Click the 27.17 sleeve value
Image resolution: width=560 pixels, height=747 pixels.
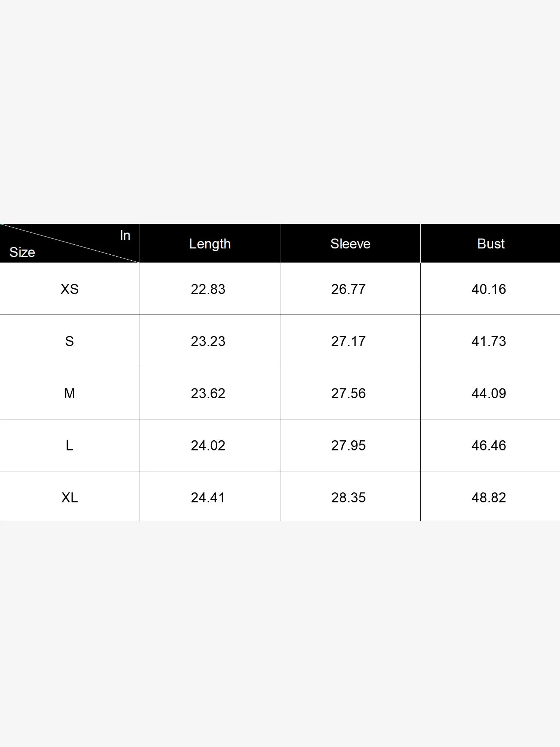(x=348, y=341)
